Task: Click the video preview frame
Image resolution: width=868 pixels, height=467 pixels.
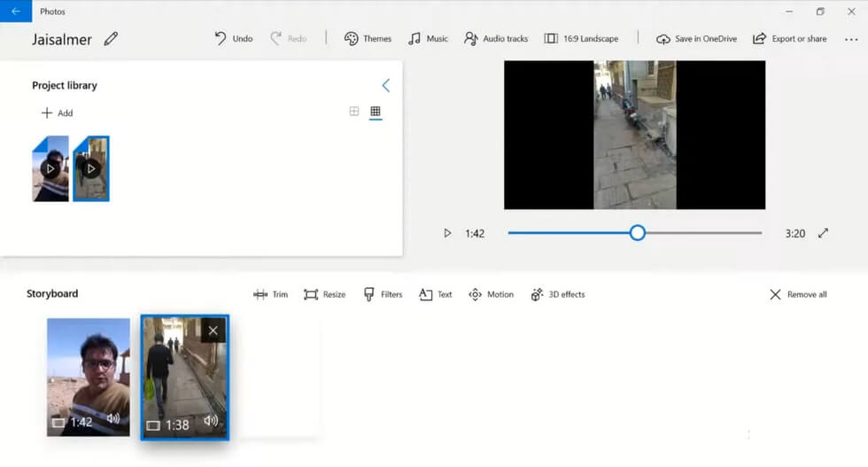Action: click(634, 136)
